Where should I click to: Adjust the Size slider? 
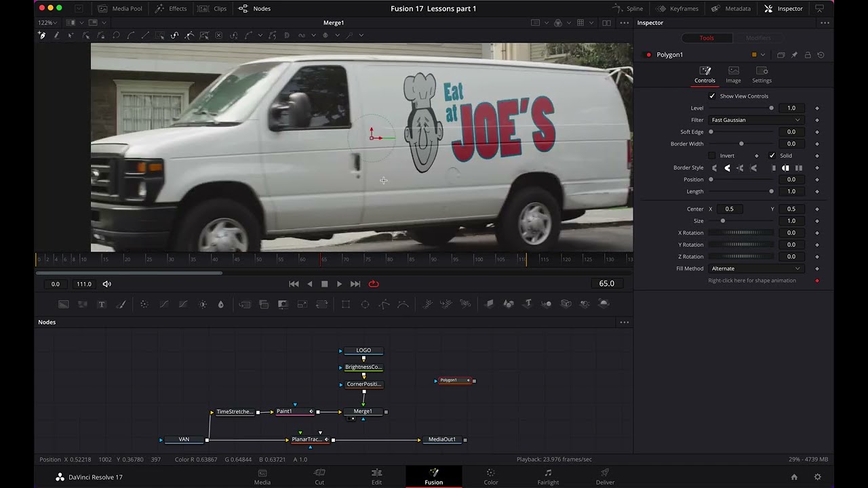click(x=741, y=221)
